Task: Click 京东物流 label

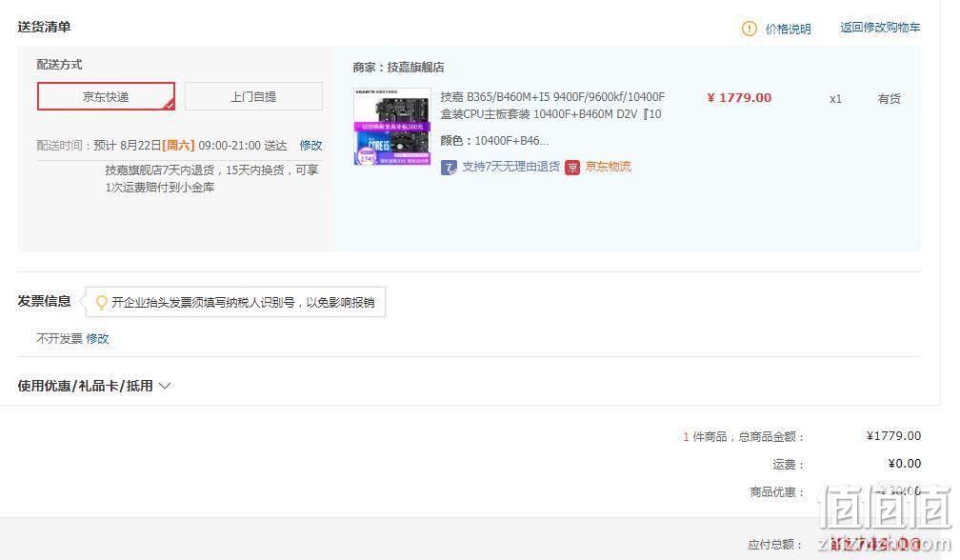Action: tap(608, 167)
